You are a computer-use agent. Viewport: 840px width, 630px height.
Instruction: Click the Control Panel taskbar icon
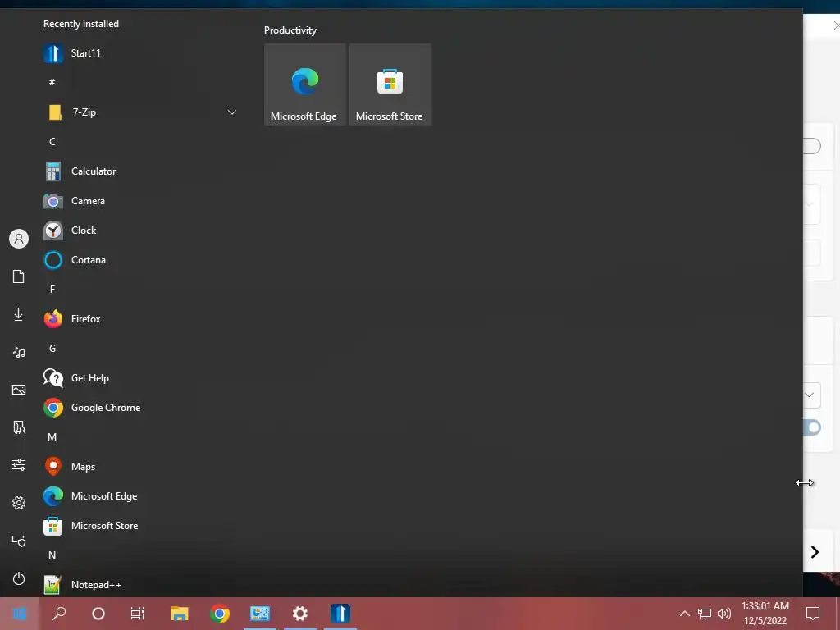point(260,614)
